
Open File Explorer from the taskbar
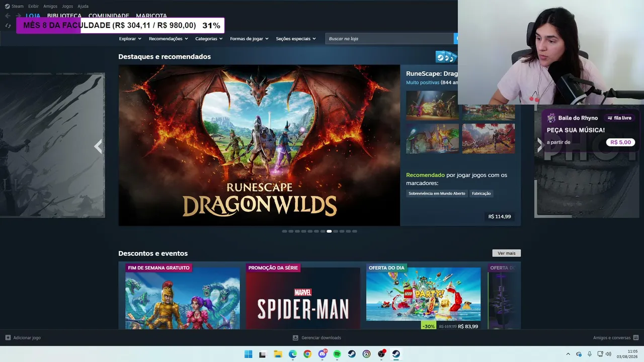tap(278, 354)
